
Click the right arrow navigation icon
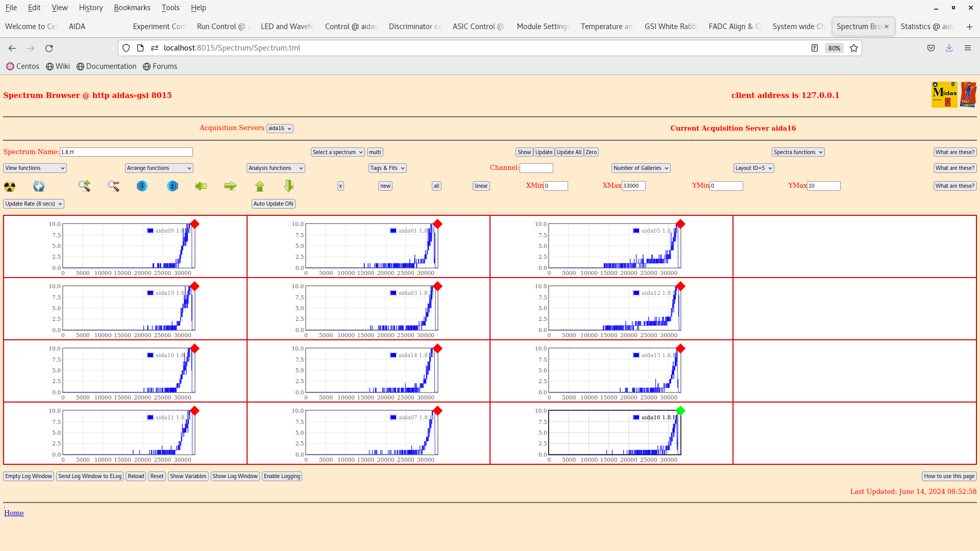pyautogui.click(x=230, y=186)
